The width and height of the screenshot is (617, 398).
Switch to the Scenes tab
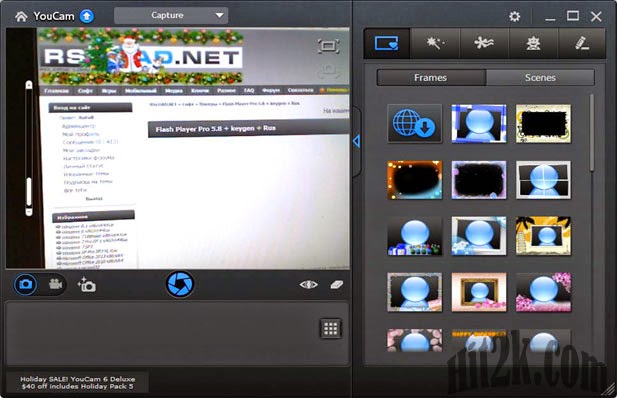click(540, 78)
